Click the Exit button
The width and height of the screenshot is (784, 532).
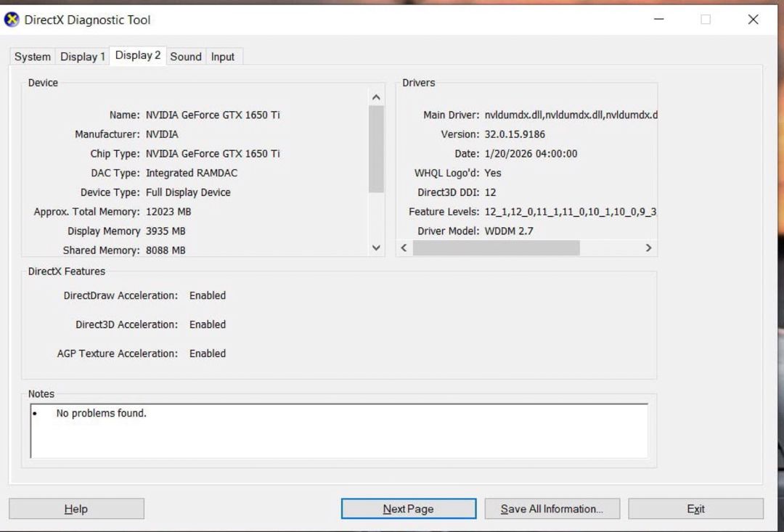(695, 509)
